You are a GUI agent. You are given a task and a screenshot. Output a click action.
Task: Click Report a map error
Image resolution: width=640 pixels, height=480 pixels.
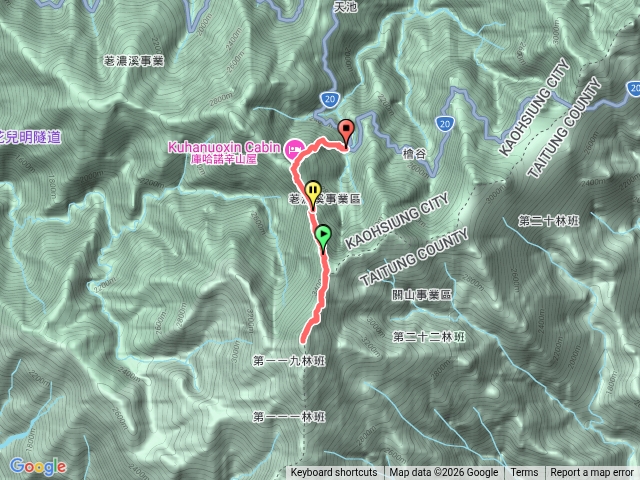591,473
